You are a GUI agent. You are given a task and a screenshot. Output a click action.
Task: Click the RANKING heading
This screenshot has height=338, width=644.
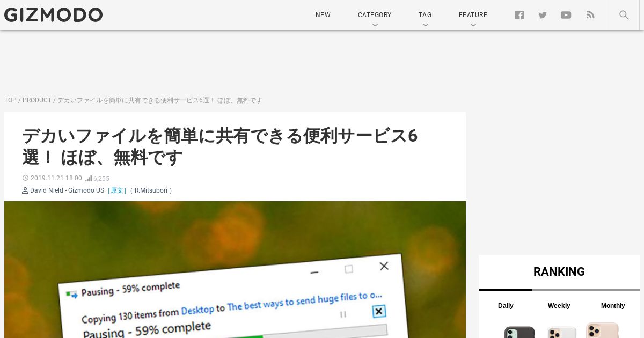click(559, 271)
